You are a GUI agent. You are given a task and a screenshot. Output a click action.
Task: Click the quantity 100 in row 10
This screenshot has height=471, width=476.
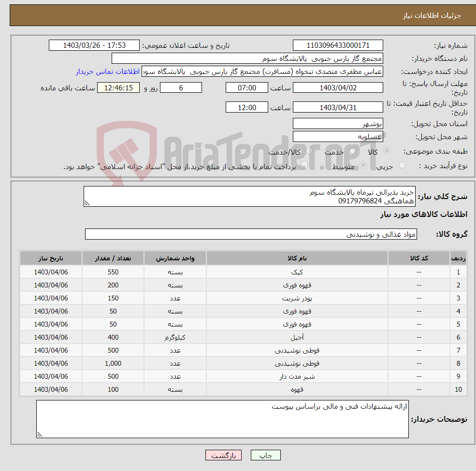(113, 389)
